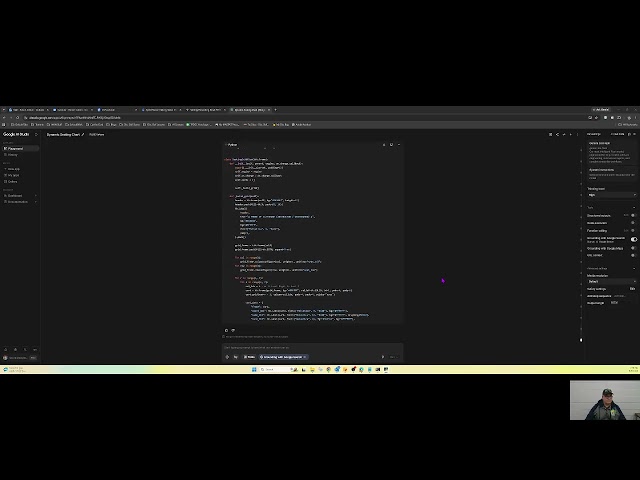Open the model selection card

click(611, 152)
